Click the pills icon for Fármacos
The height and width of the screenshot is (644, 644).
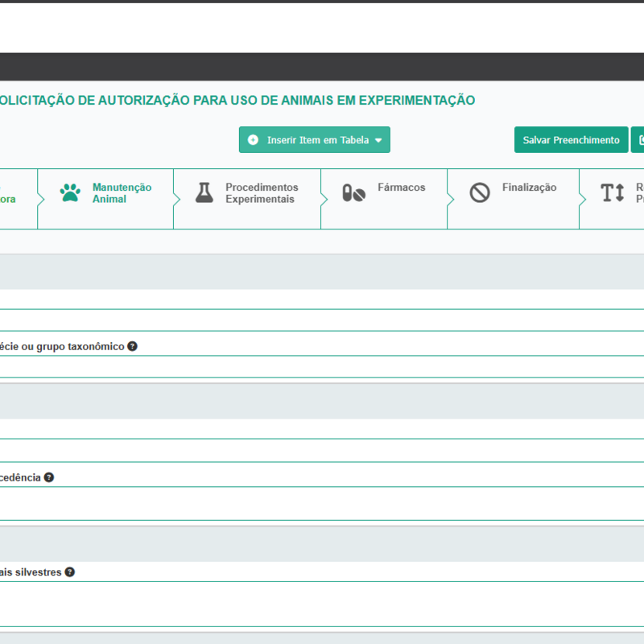tap(353, 193)
